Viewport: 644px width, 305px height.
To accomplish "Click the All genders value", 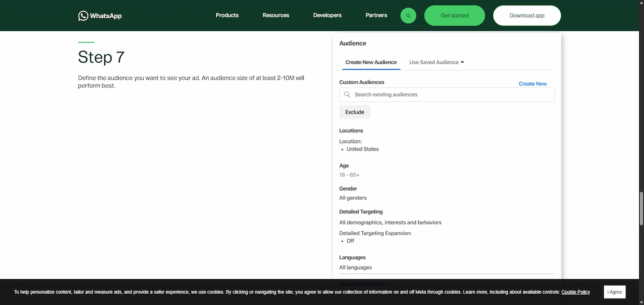I will tap(353, 198).
